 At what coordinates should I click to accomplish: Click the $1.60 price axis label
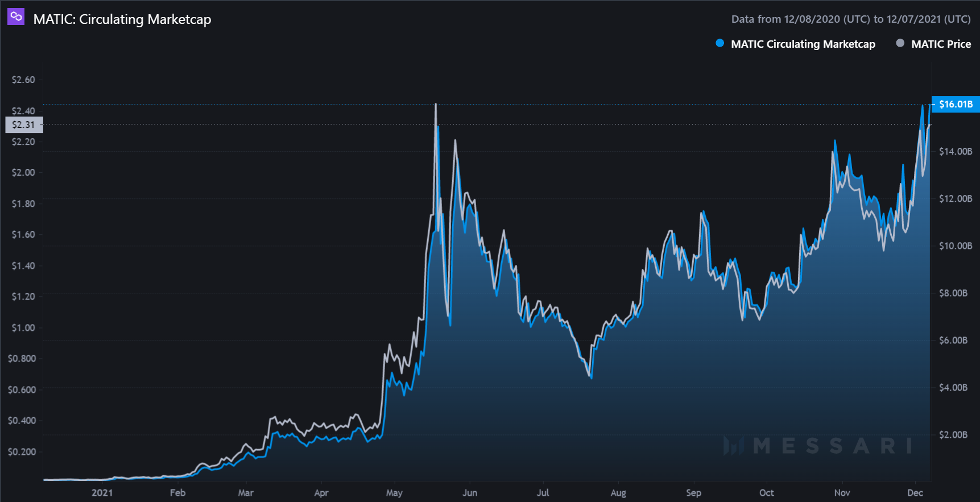click(23, 234)
